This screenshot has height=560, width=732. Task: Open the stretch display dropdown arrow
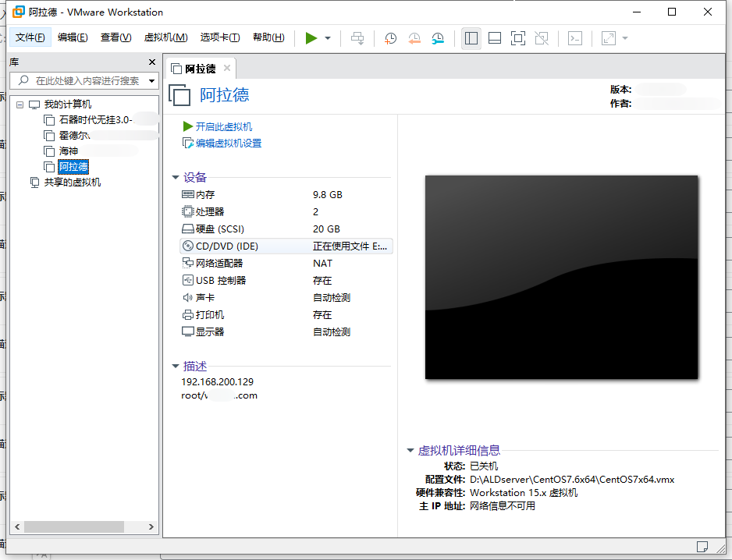click(625, 38)
